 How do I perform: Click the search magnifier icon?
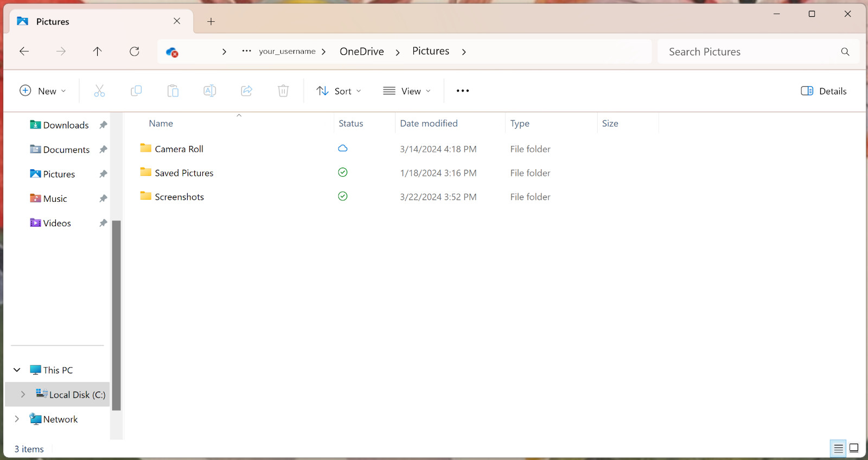tap(845, 52)
